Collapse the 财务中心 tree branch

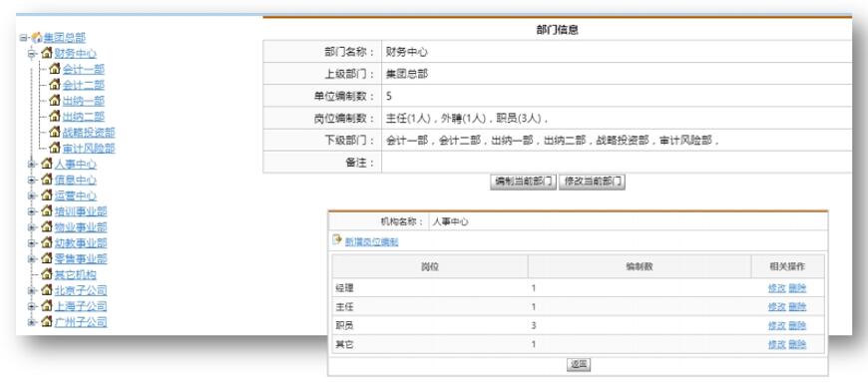click(x=32, y=54)
